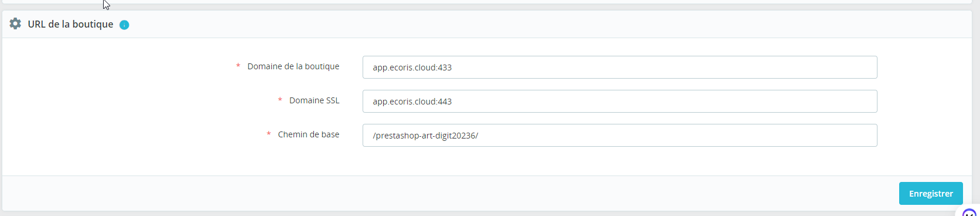Screen dimensions: 980x216
Task: Click the empty footer bar left of Enregistrer
Action: point(445,193)
